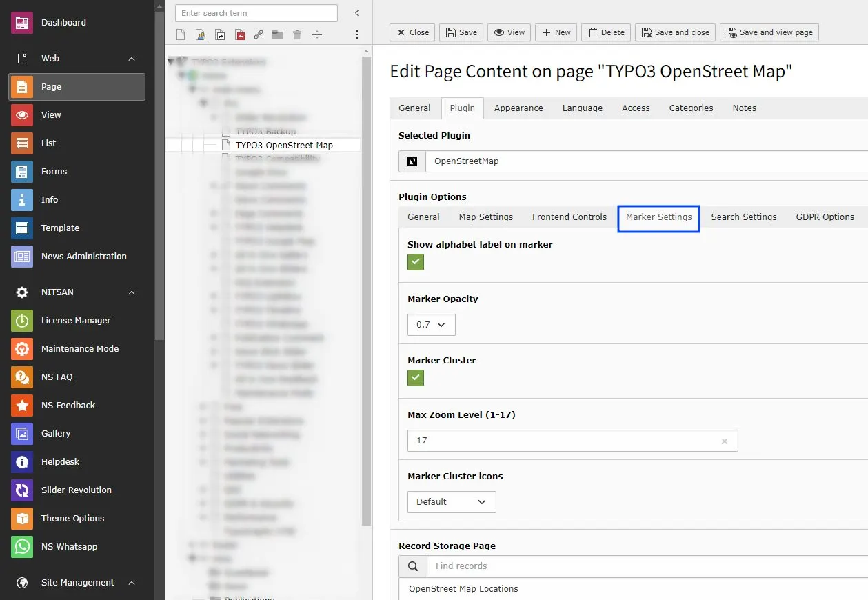Open the Dashboard module
This screenshot has width=868, height=600.
pos(77,23)
